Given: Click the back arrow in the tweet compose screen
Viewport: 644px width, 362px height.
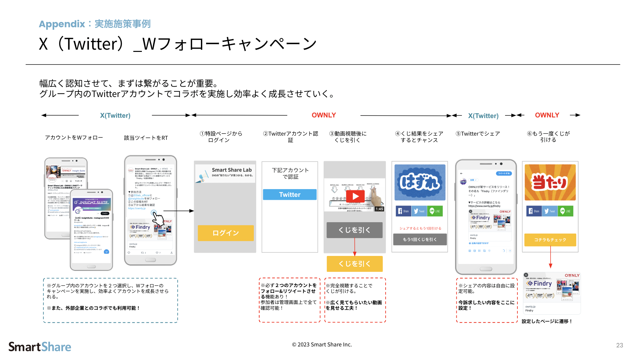Looking at the screenshot, I should 461,173.
